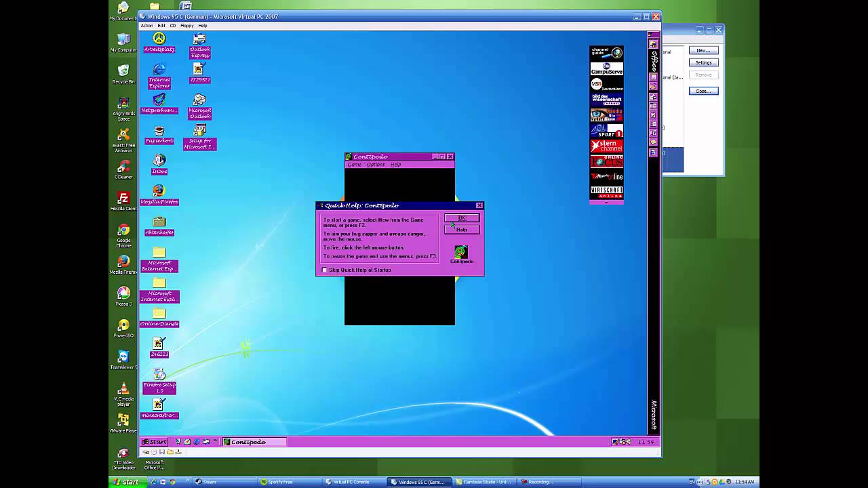Tick Skip Quick Help at Startup checkbox
This screenshot has height=488, width=868.
tap(324, 270)
